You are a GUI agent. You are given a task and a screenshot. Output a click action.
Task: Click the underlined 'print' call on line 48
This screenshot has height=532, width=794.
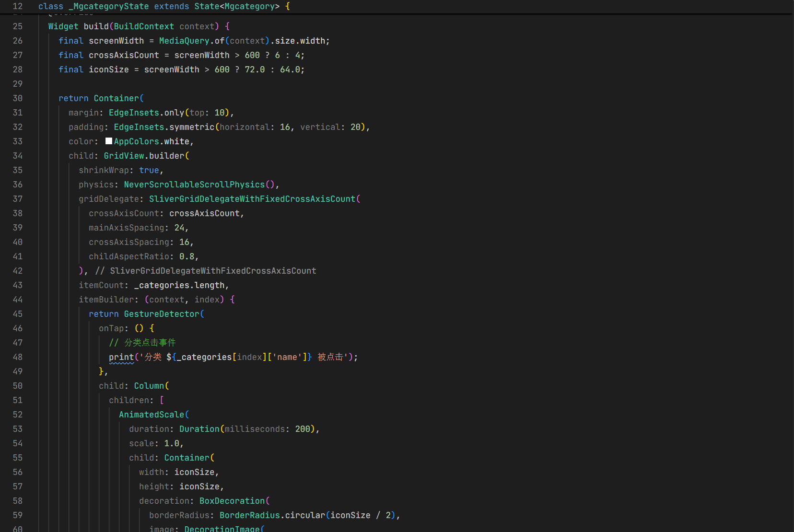click(121, 357)
